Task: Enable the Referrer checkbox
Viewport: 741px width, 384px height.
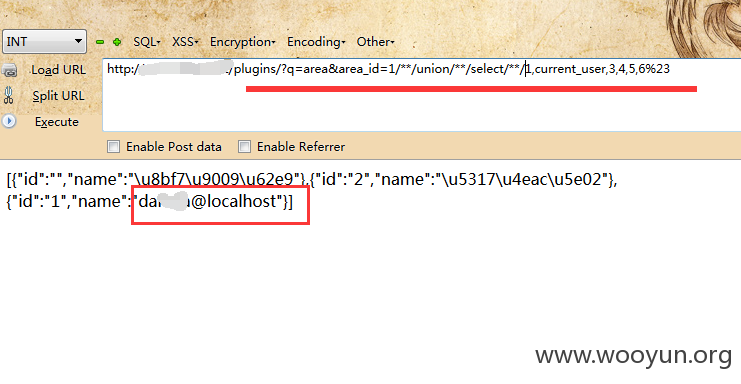Action: (x=244, y=146)
